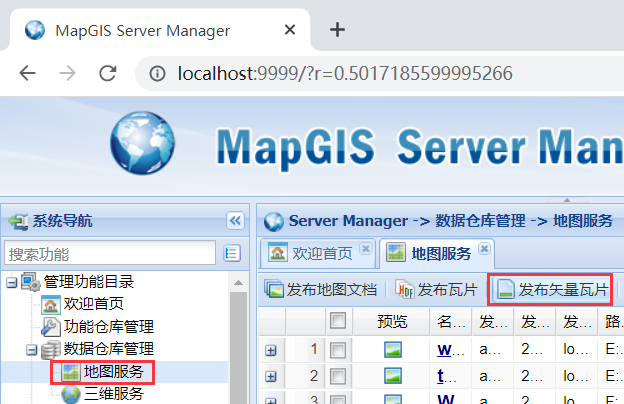Click the browser forward arrow
Viewport: 624px width, 404px height.
click(67, 73)
